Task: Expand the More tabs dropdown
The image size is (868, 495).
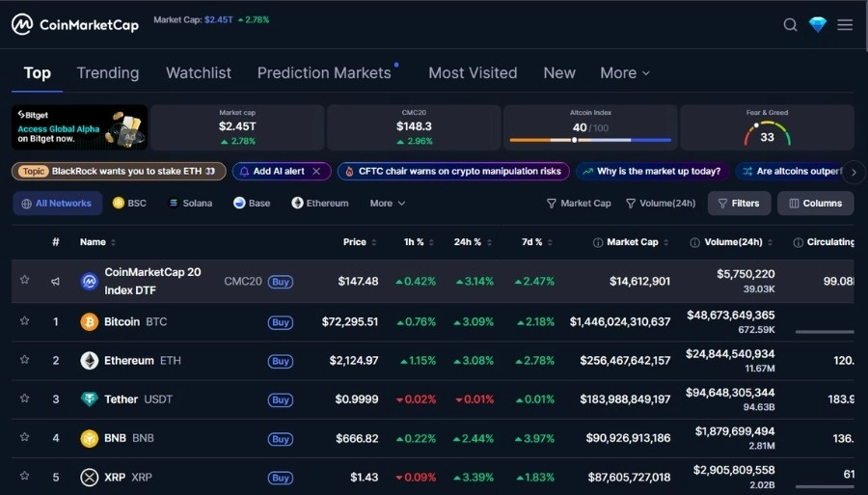Action: (625, 72)
